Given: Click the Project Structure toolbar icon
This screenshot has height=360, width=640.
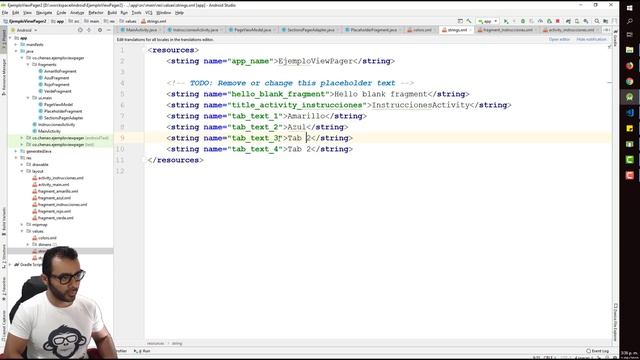Looking at the screenshot, I should click(606, 21).
